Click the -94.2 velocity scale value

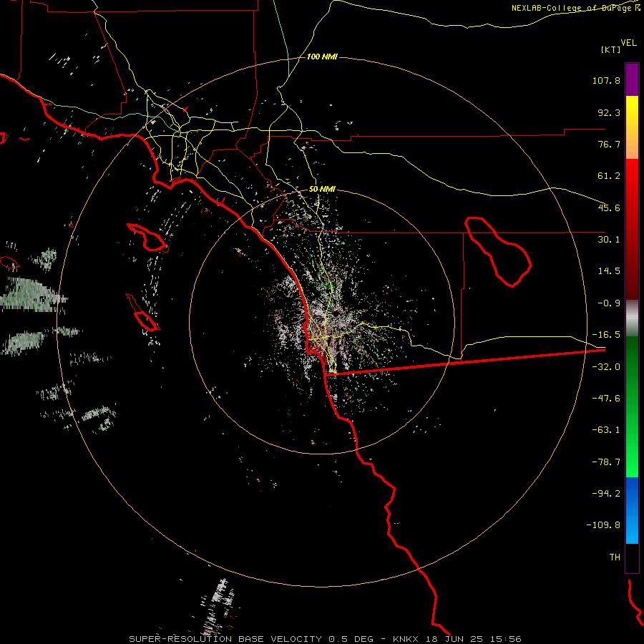click(606, 494)
